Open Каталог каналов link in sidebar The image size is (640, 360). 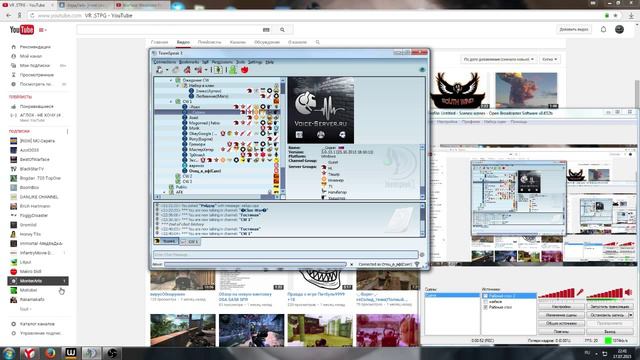click(37, 324)
